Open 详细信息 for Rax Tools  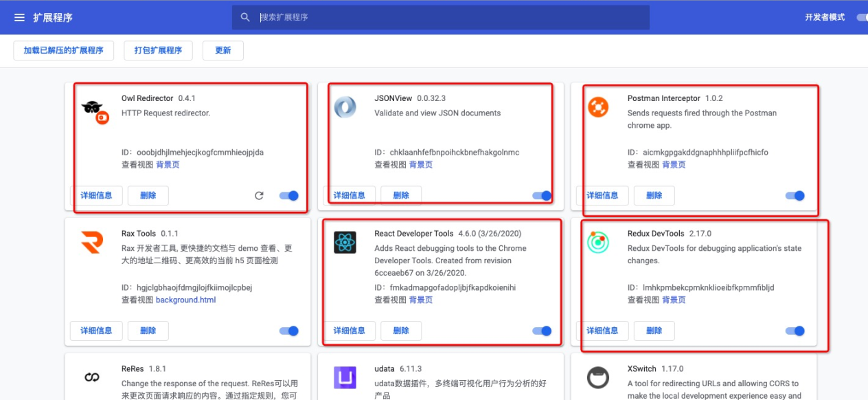click(96, 331)
